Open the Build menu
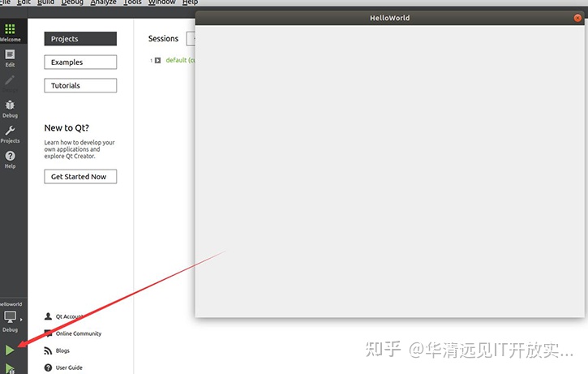This screenshot has height=374, width=588. tap(45, 2)
